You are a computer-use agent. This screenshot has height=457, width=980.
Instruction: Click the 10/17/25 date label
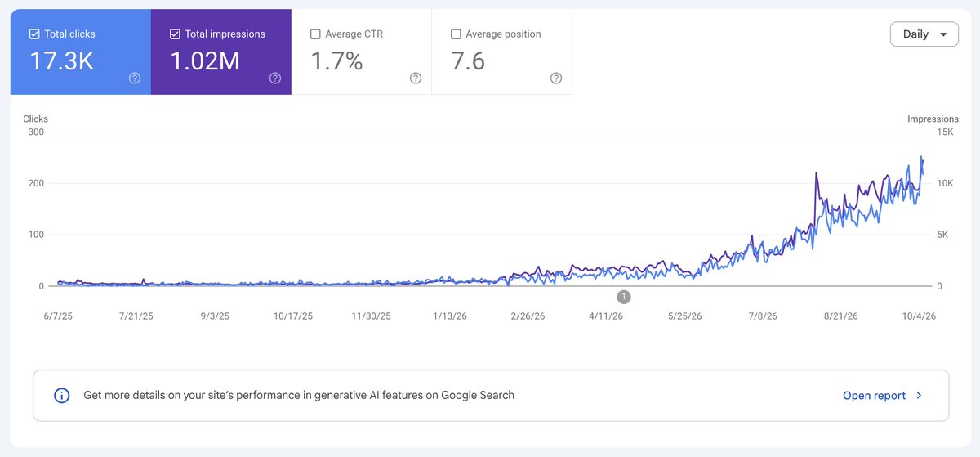coord(292,316)
